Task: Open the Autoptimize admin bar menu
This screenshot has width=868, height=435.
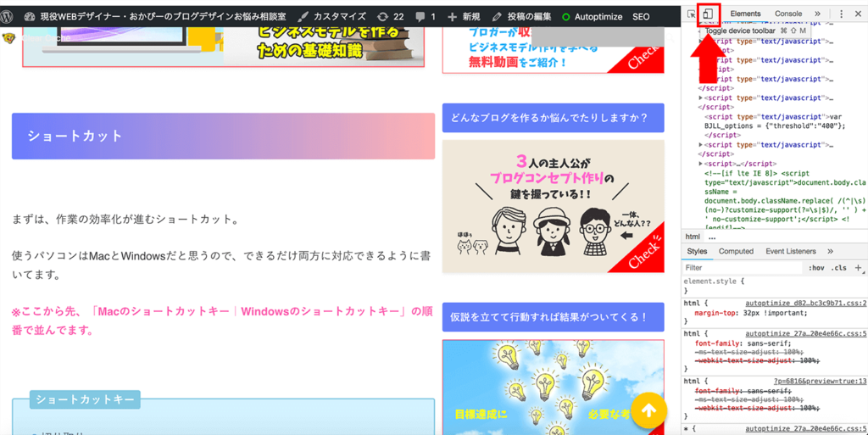Action: 592,17
